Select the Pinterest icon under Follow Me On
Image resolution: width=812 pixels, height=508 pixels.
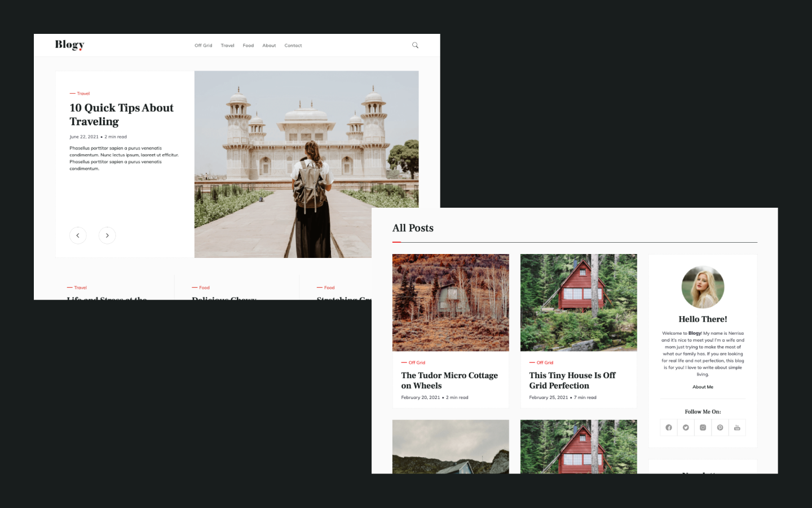720,427
